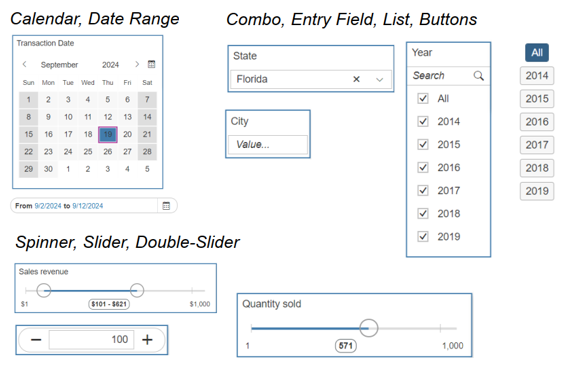Go to previous month in calendar
This screenshot has height=370, width=571.
[24, 64]
